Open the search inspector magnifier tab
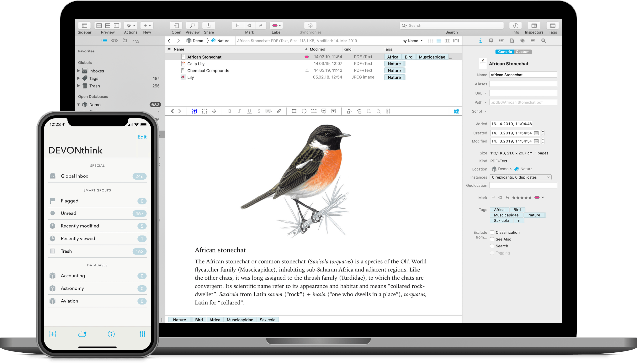This screenshot has height=364, width=637. point(543,41)
